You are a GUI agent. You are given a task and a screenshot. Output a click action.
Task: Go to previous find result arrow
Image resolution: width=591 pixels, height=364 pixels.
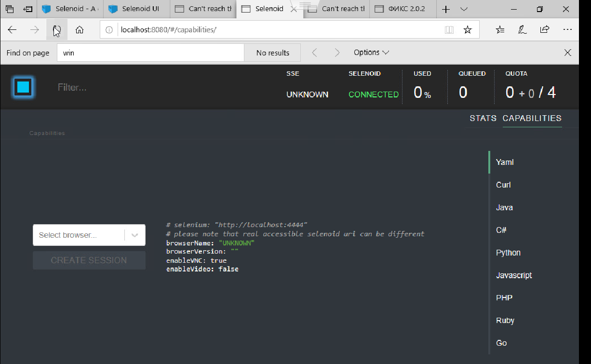coord(315,53)
